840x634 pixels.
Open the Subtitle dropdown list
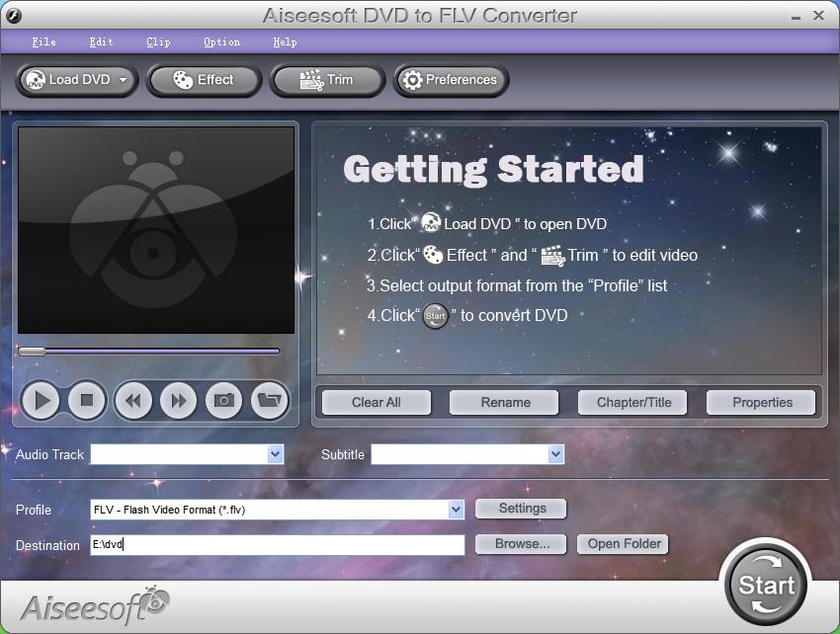tap(555, 454)
